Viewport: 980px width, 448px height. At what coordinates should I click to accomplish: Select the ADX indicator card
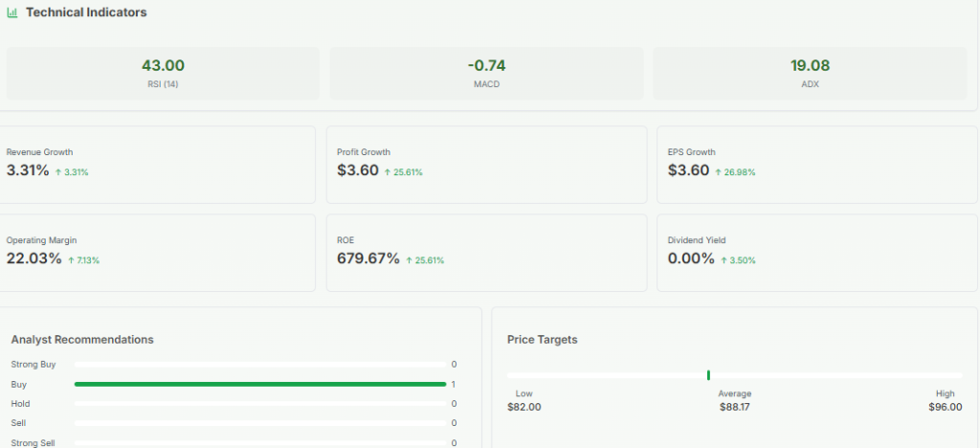pyautogui.click(x=810, y=74)
